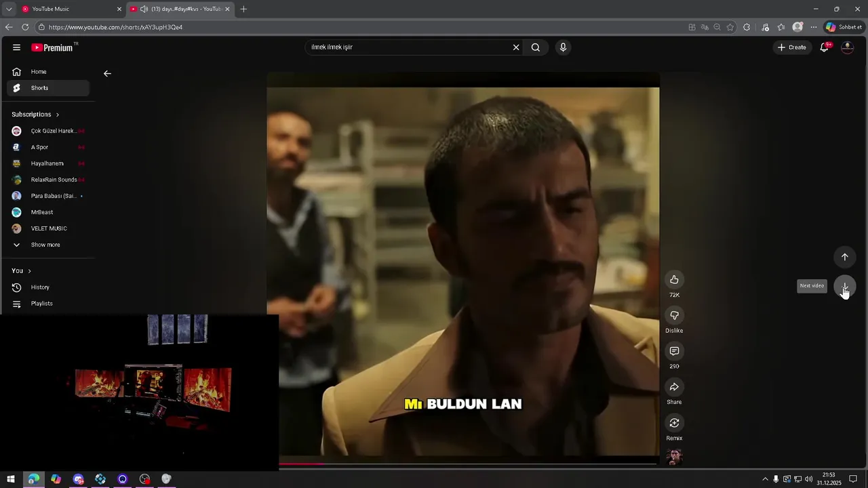Open the Çok Güzel Hareketler subscription
The width and height of the screenshot is (868, 488).
pos(47,131)
